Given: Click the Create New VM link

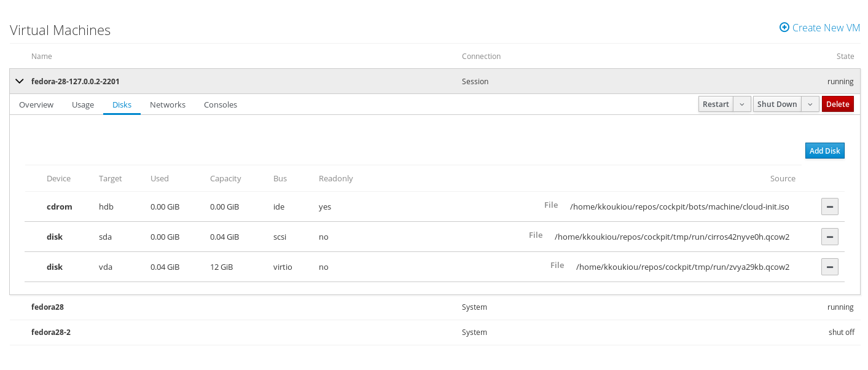Looking at the screenshot, I should [x=826, y=28].
